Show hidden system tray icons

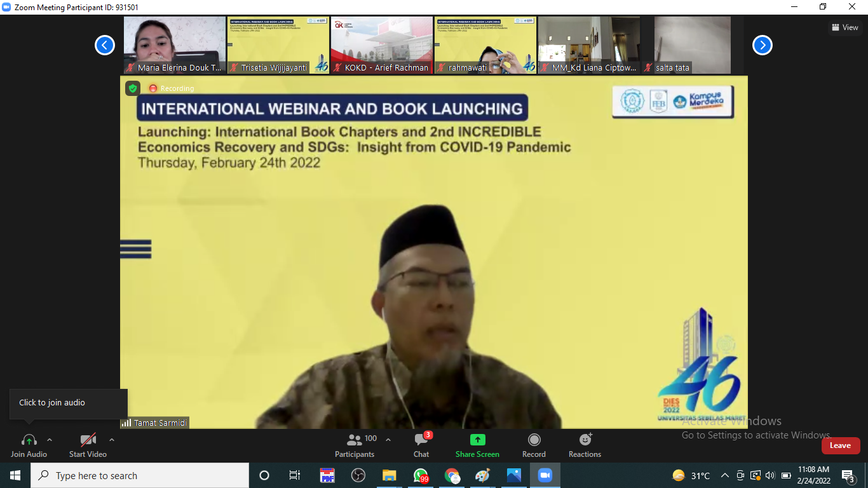(725, 475)
